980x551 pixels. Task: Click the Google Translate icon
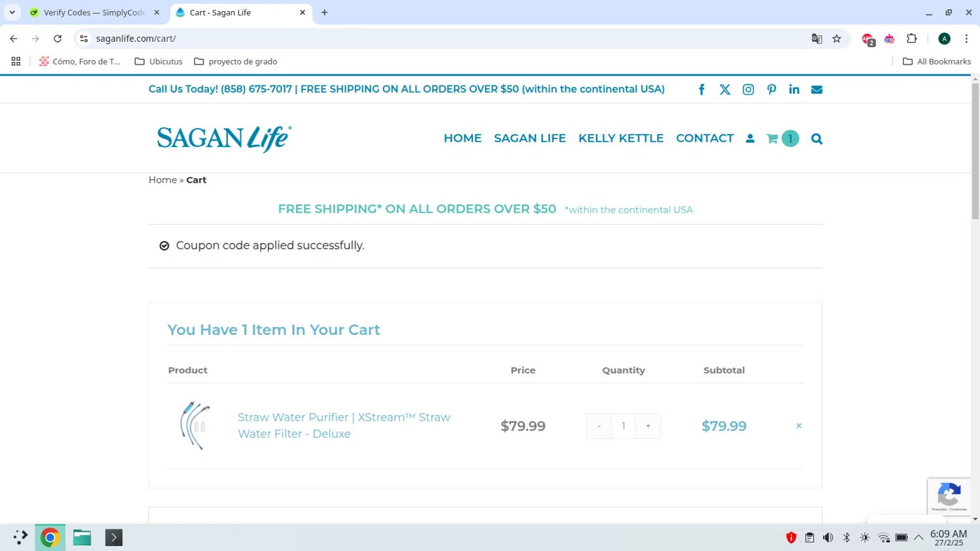(x=817, y=39)
